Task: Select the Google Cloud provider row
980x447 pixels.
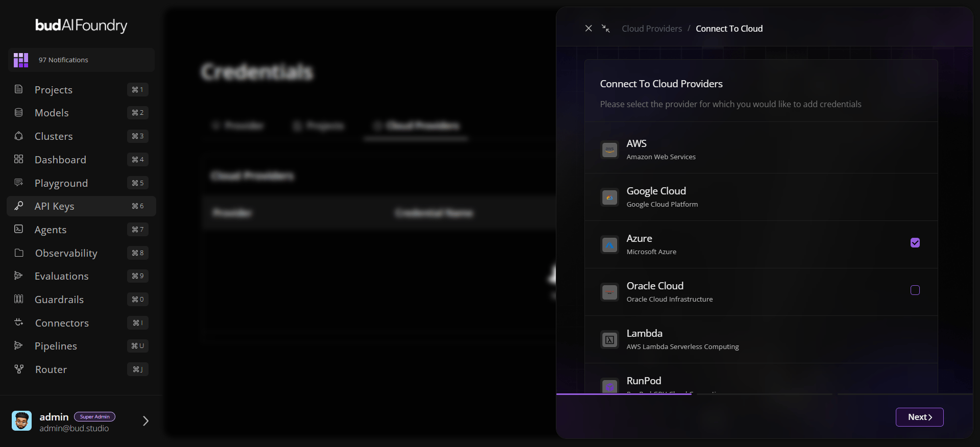Action: (x=761, y=197)
